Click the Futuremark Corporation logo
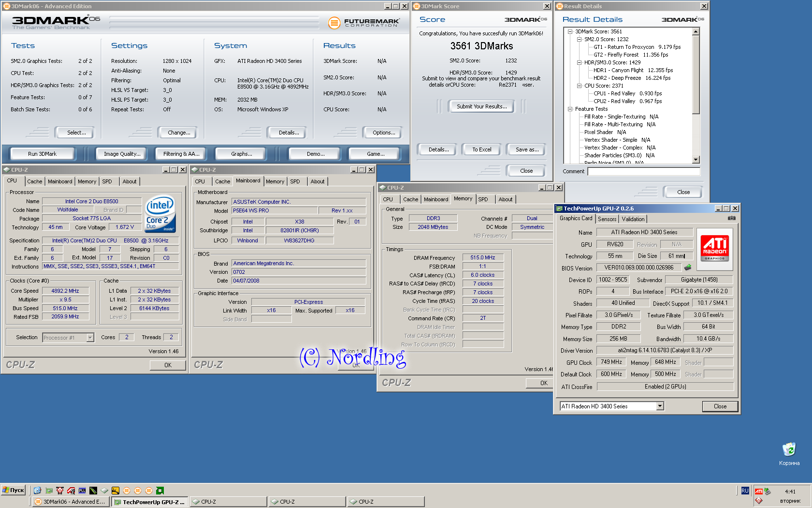The image size is (812, 508). [x=364, y=22]
